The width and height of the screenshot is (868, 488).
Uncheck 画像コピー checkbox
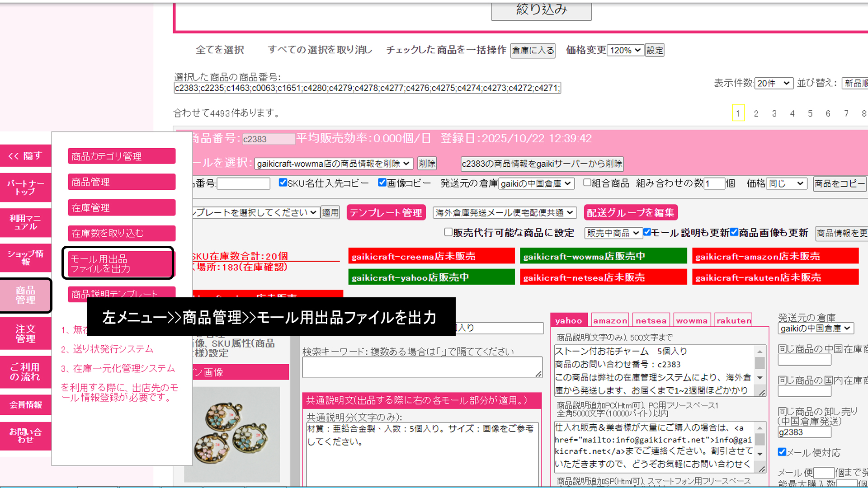click(x=382, y=183)
